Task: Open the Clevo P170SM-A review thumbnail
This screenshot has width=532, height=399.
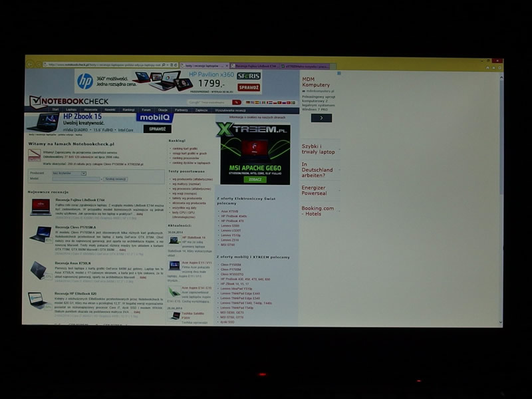Action: [x=41, y=234]
